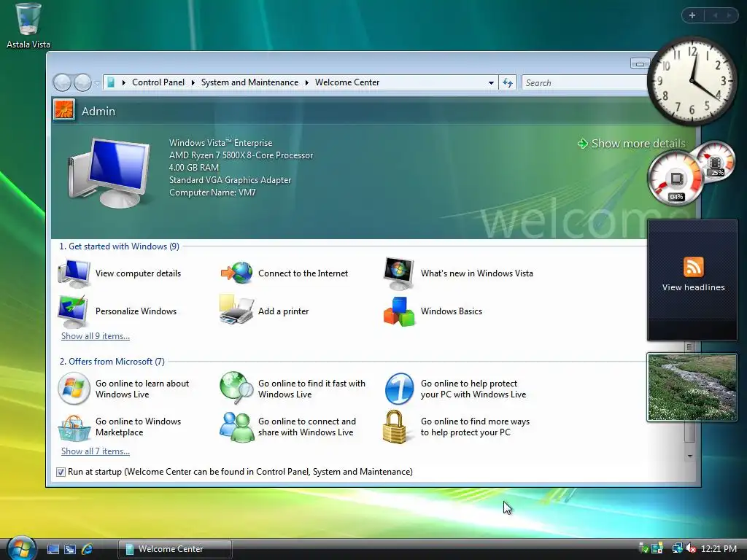Click Show all 9 items link
This screenshot has height=560, width=747.
(96, 336)
